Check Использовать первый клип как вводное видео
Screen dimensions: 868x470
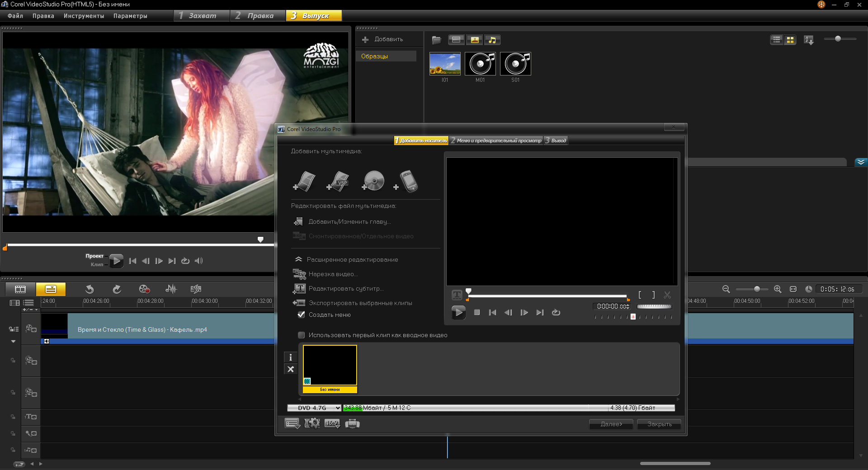click(x=301, y=335)
